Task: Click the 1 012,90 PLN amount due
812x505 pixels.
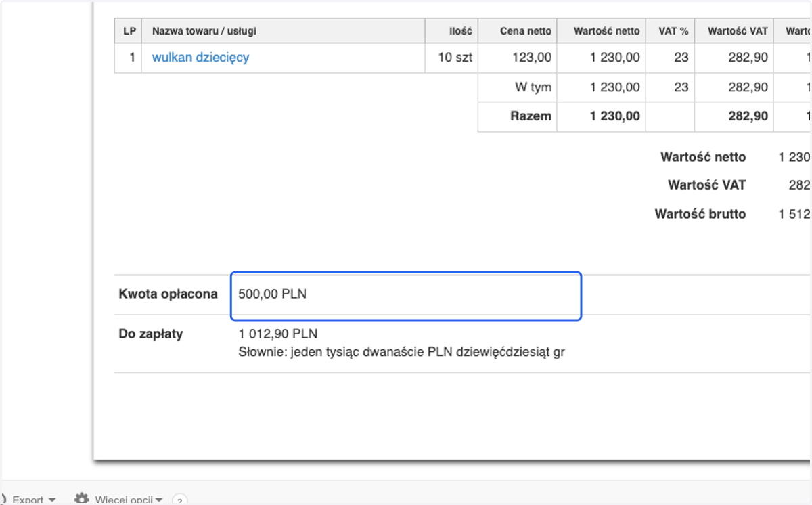Action: (x=278, y=334)
